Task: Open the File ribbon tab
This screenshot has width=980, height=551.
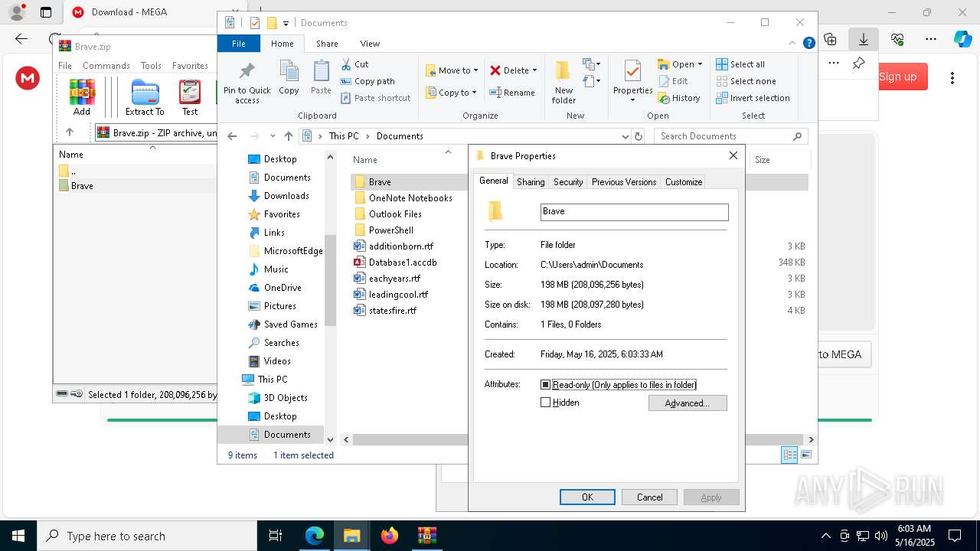Action: (239, 44)
